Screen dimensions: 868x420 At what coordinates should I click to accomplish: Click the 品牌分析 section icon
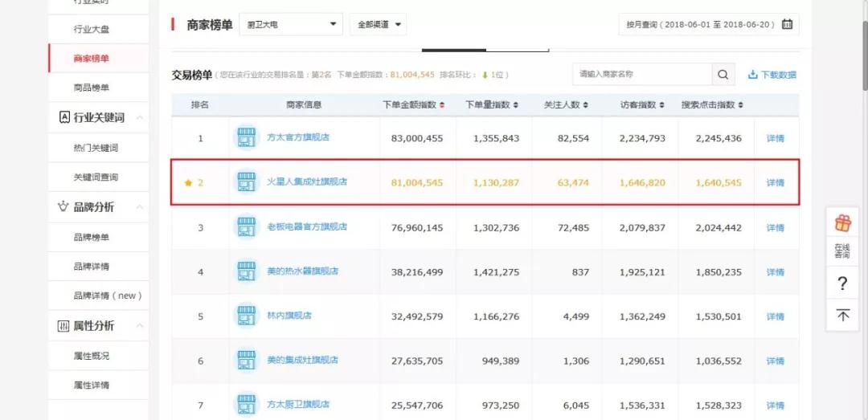coord(63,207)
